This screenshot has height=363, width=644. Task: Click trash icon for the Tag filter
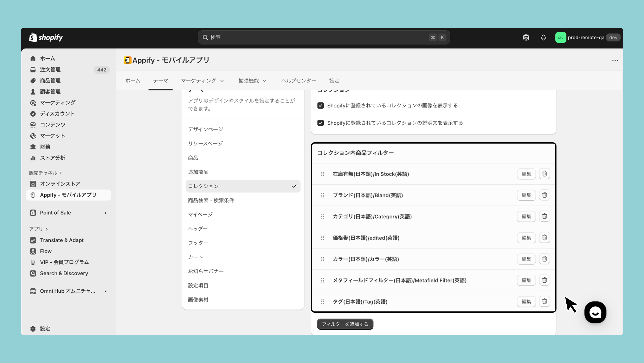coord(544,301)
